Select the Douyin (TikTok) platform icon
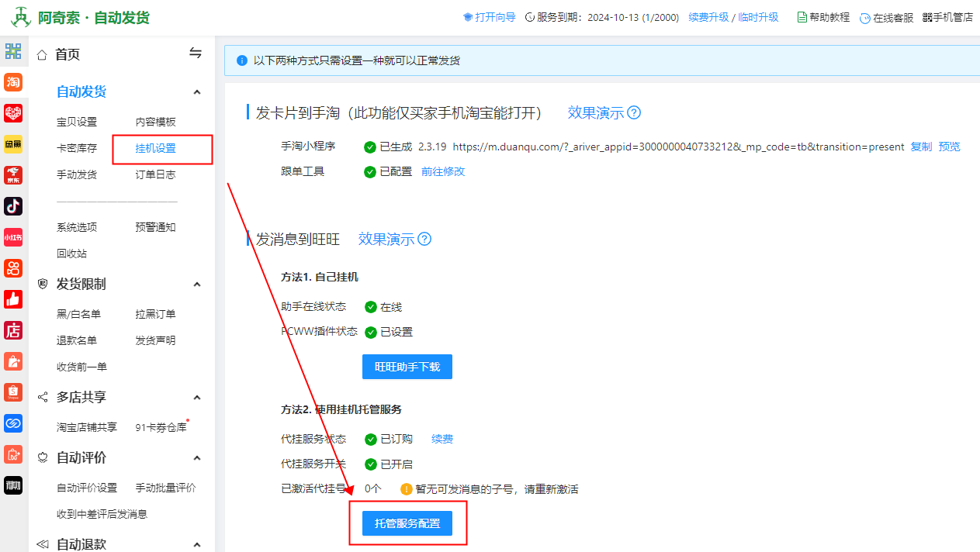 point(13,206)
